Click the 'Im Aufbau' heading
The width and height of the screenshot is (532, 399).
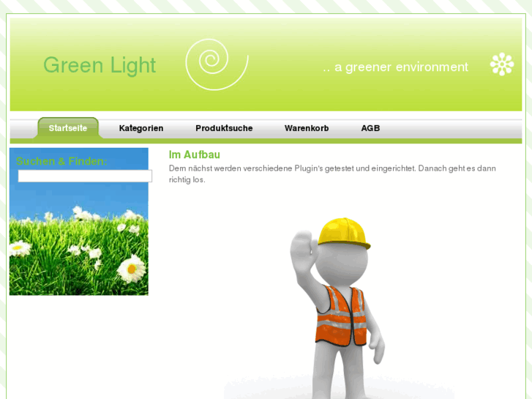[x=195, y=155]
